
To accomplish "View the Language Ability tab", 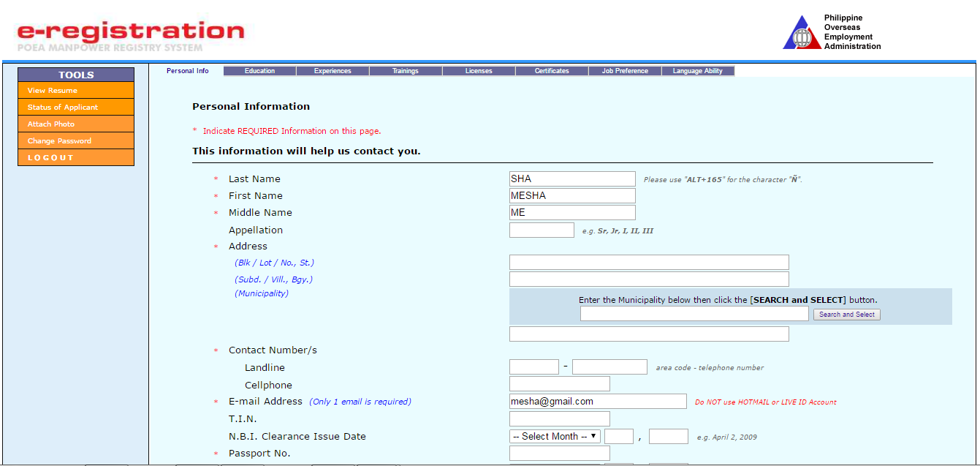I will click(x=698, y=70).
